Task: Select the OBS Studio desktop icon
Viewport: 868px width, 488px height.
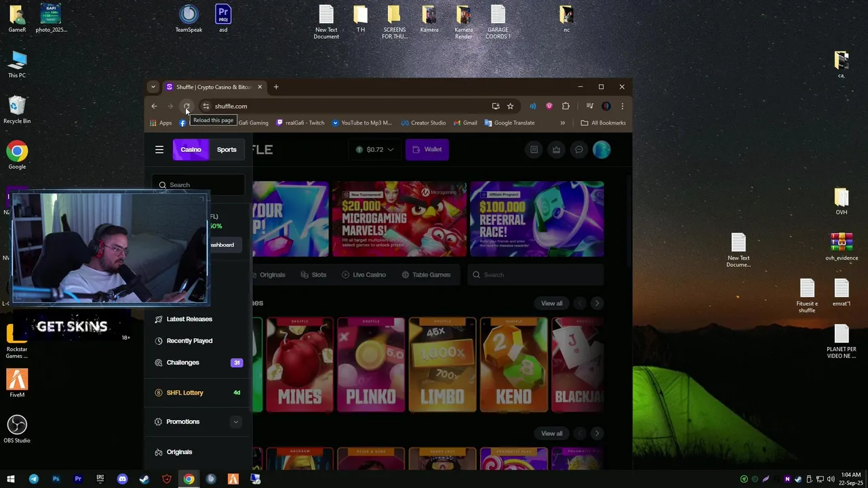Action: click(x=17, y=430)
